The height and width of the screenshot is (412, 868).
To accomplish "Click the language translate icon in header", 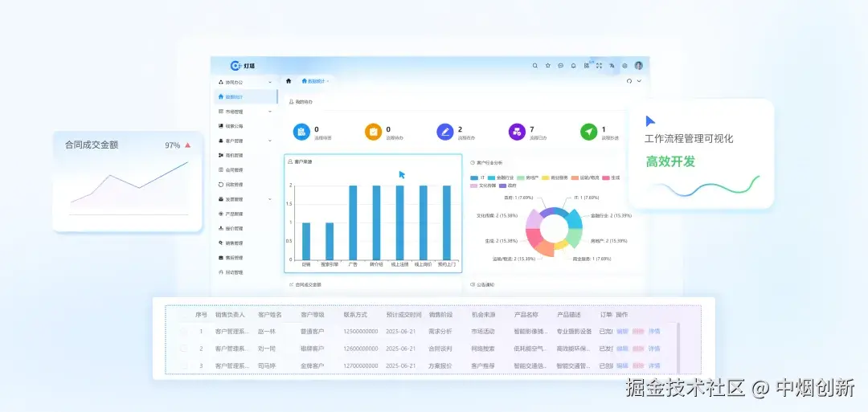I will point(612,65).
